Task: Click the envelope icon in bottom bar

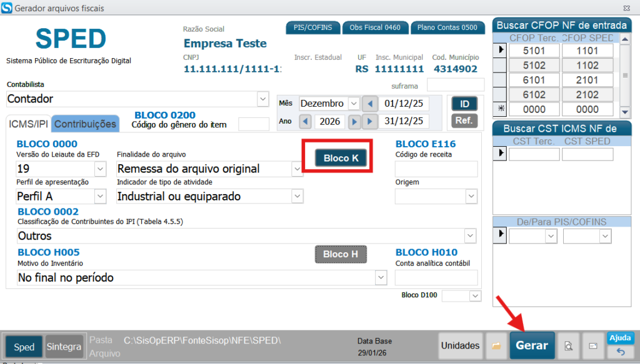Action: pyautogui.click(x=594, y=345)
